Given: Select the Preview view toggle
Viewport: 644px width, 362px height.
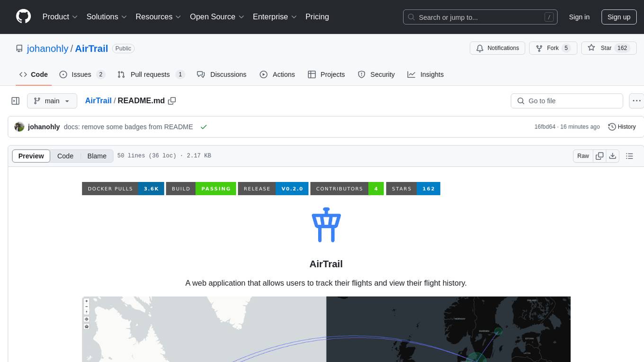Looking at the screenshot, I should point(31,156).
